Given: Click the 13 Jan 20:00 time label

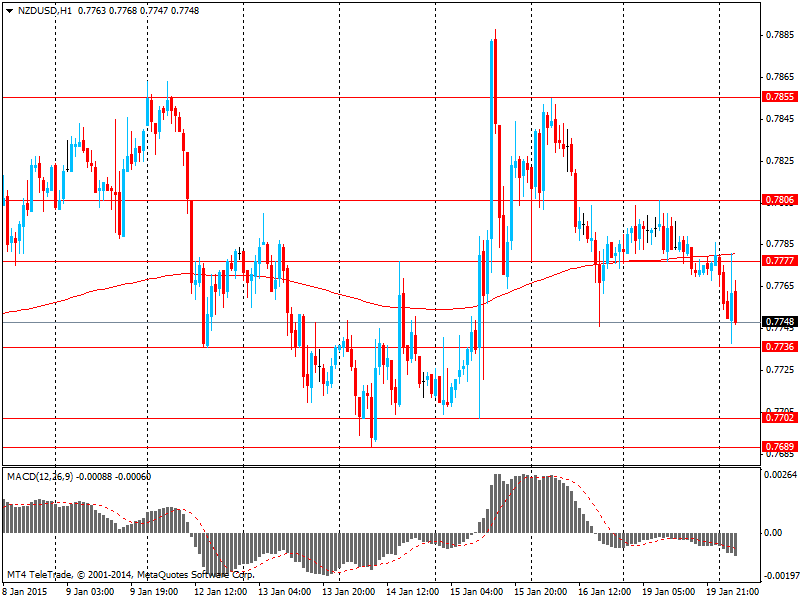Looking at the screenshot, I should point(349,591).
